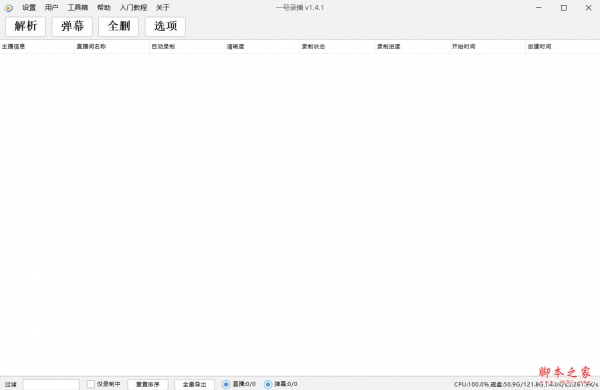Maximize the window
This screenshot has width=600, height=390.
pyautogui.click(x=564, y=8)
